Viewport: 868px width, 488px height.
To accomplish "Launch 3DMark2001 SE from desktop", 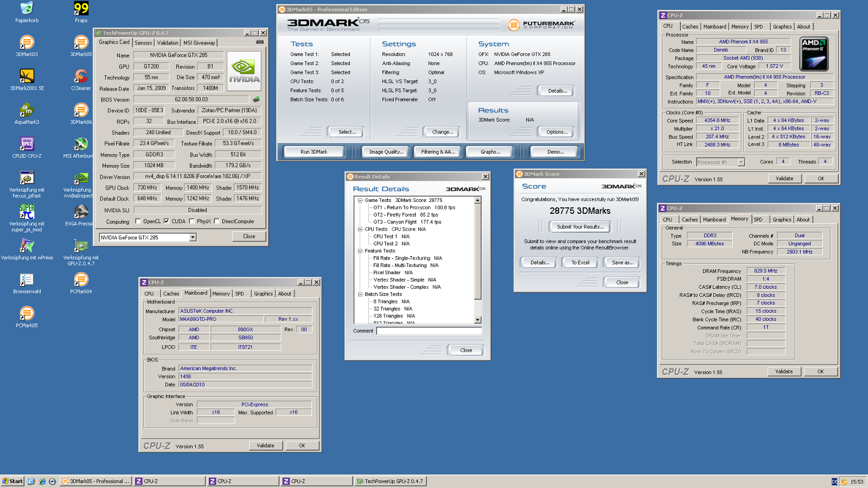I will coord(27,76).
